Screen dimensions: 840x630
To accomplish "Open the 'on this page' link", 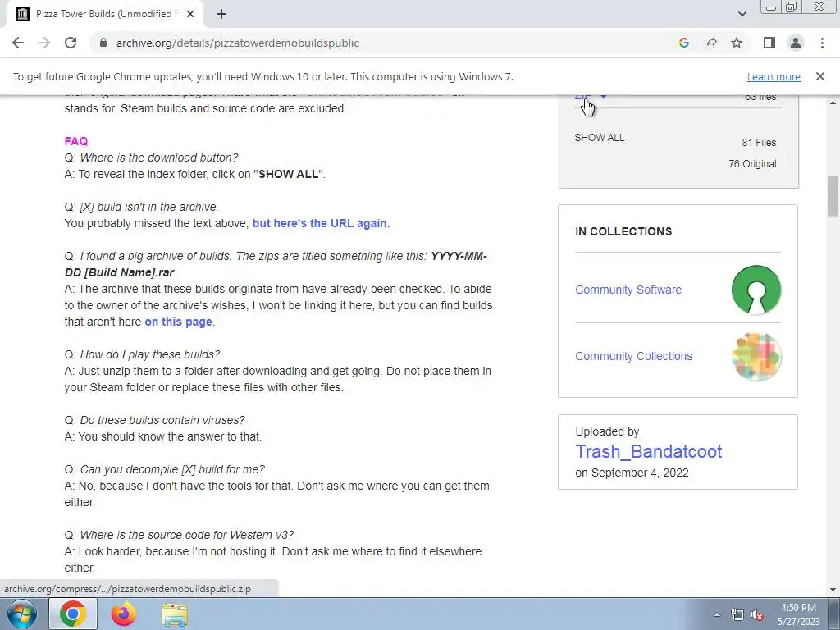I will (x=178, y=322).
